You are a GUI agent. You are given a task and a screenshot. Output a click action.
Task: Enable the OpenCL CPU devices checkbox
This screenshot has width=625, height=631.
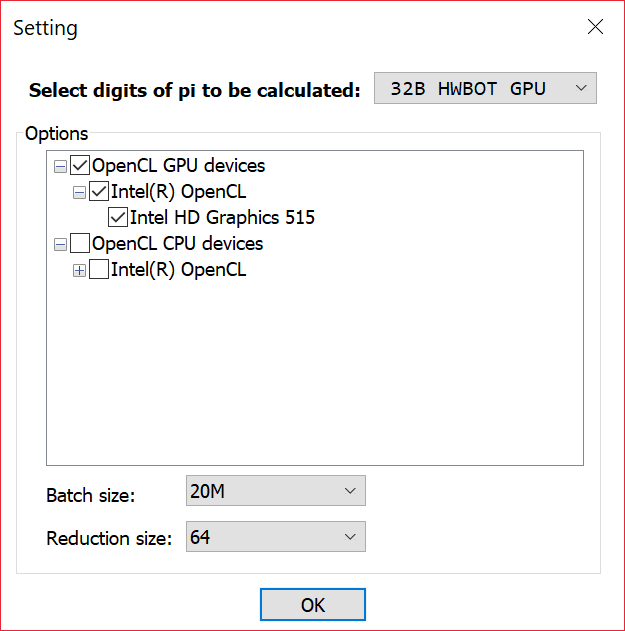pyautogui.click(x=81, y=243)
